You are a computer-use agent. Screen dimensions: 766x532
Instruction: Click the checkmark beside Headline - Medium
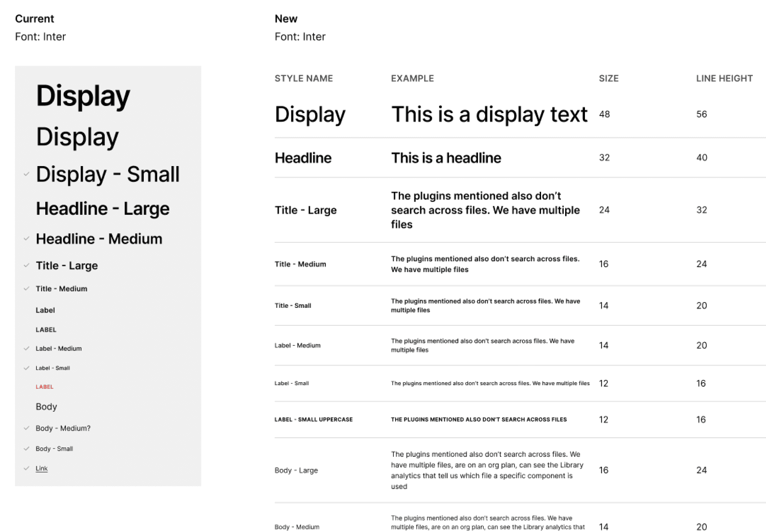(26, 238)
